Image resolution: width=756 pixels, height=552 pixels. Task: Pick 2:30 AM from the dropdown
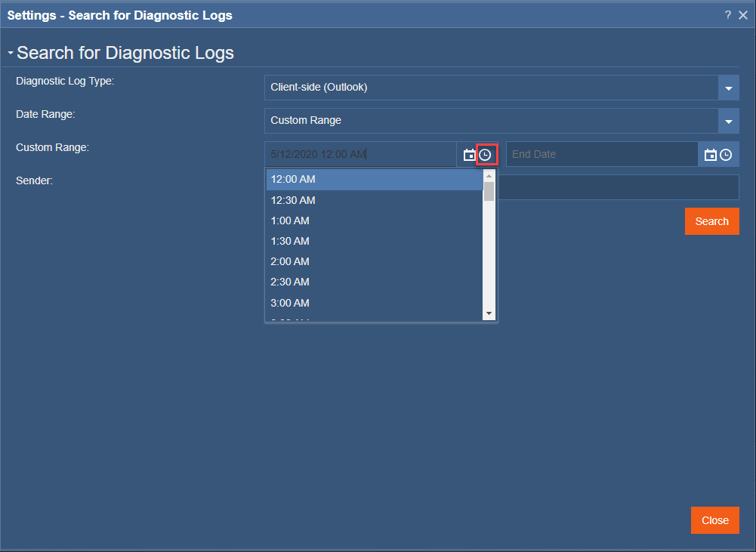pyautogui.click(x=340, y=282)
